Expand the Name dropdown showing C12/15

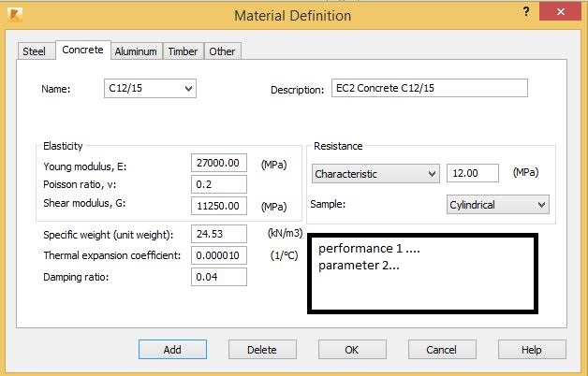150,88
